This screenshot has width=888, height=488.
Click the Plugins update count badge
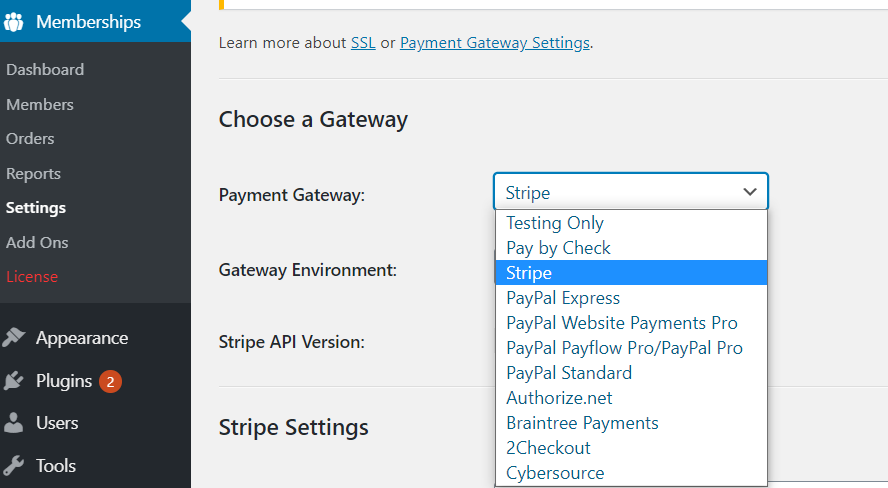point(110,382)
